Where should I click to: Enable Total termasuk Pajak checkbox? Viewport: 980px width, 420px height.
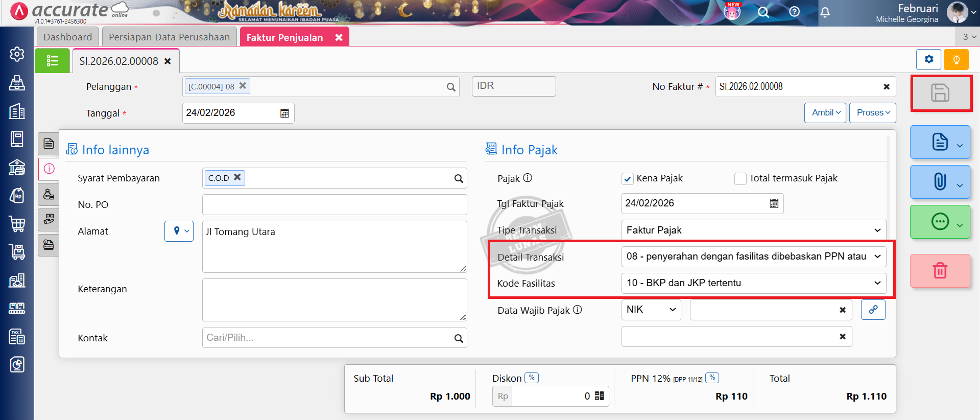point(740,179)
